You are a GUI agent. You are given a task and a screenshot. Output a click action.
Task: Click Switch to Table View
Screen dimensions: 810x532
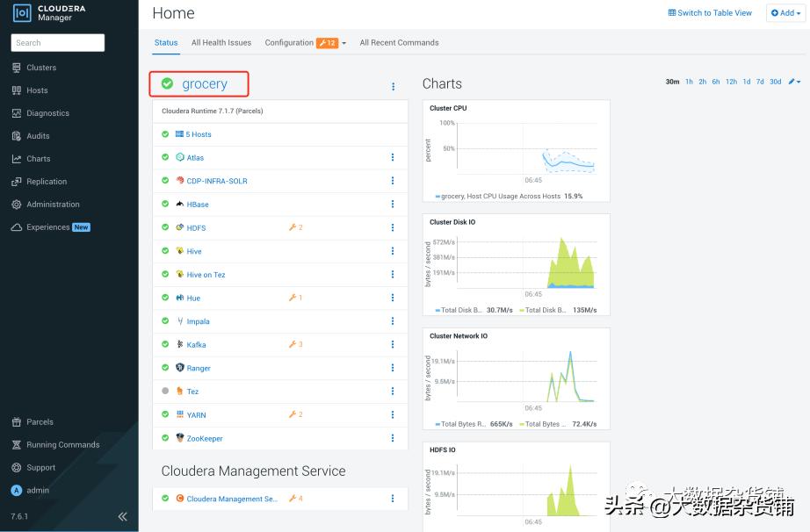(x=709, y=12)
